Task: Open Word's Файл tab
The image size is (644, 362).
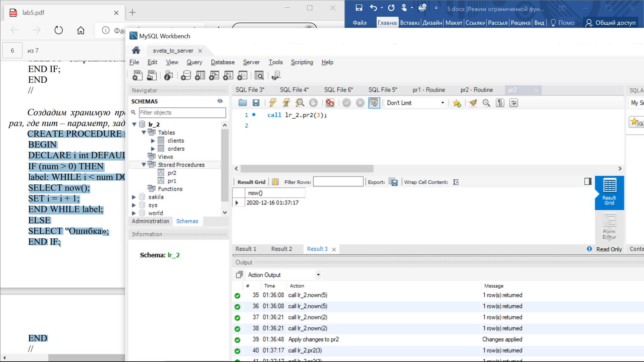Action: [360, 22]
